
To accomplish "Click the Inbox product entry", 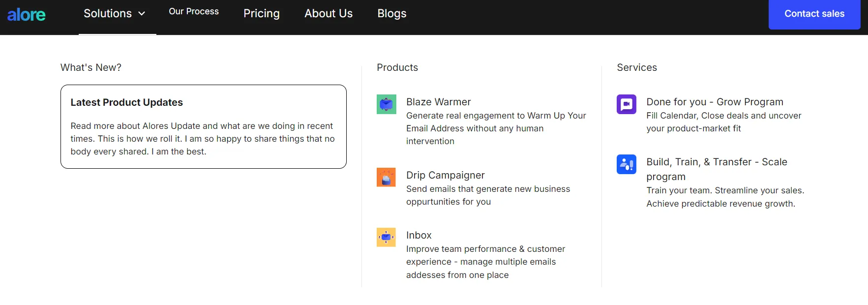I will pyautogui.click(x=419, y=235).
